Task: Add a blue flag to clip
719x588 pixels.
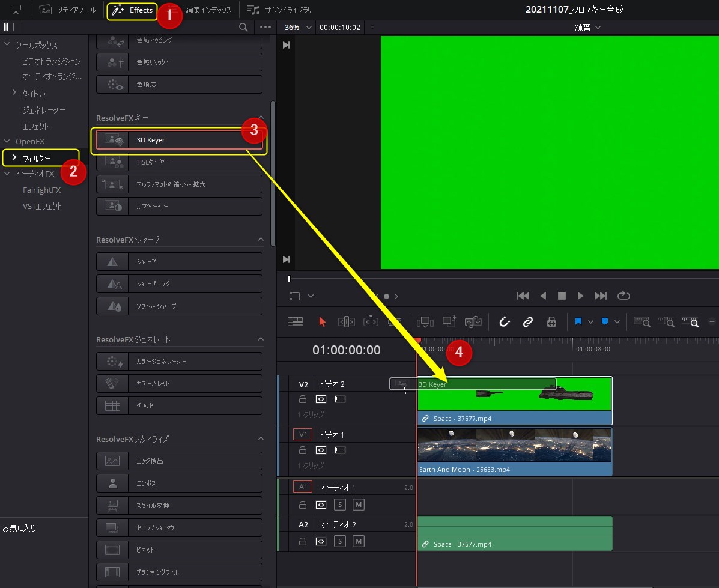Action: click(x=578, y=321)
